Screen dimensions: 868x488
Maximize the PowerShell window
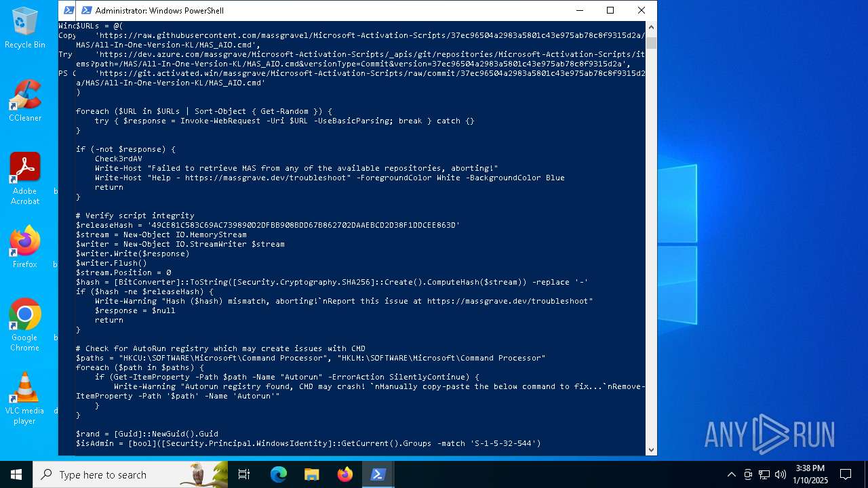tap(610, 10)
